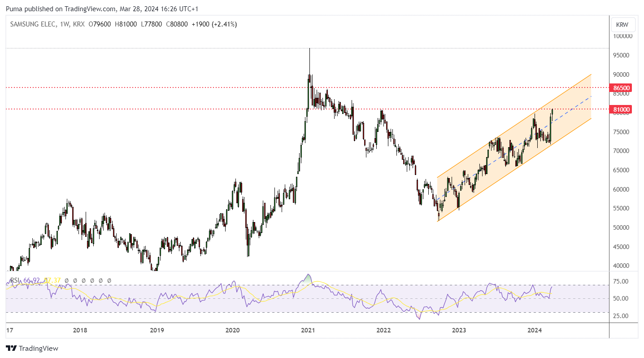Click the KRW currency button

tap(622, 25)
